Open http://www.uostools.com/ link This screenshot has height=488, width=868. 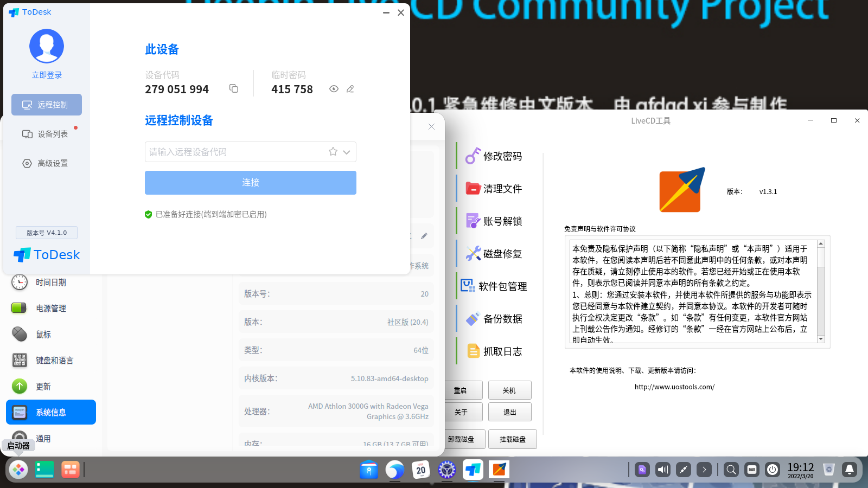pos(674,387)
